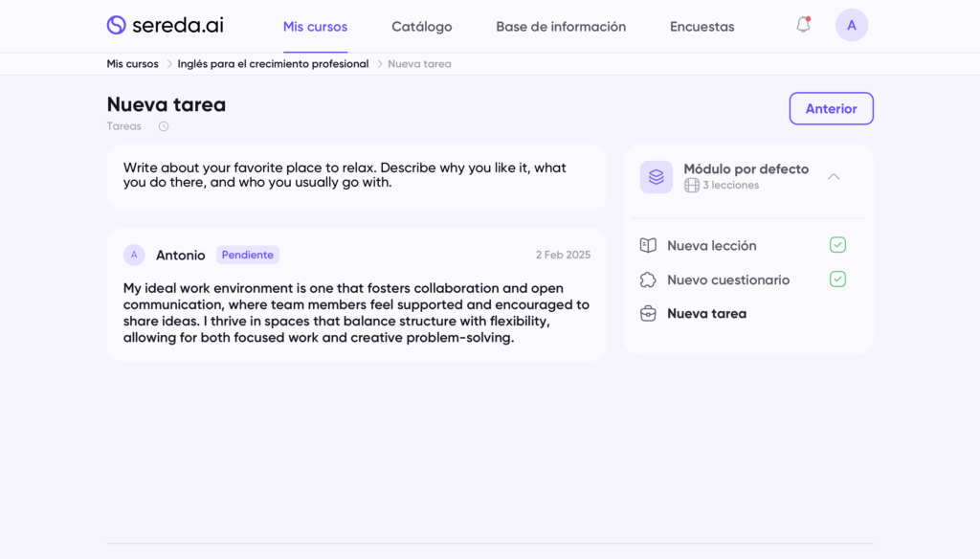This screenshot has height=559, width=980.
Task: Select the Mis cursos navigation tab
Action: click(315, 27)
